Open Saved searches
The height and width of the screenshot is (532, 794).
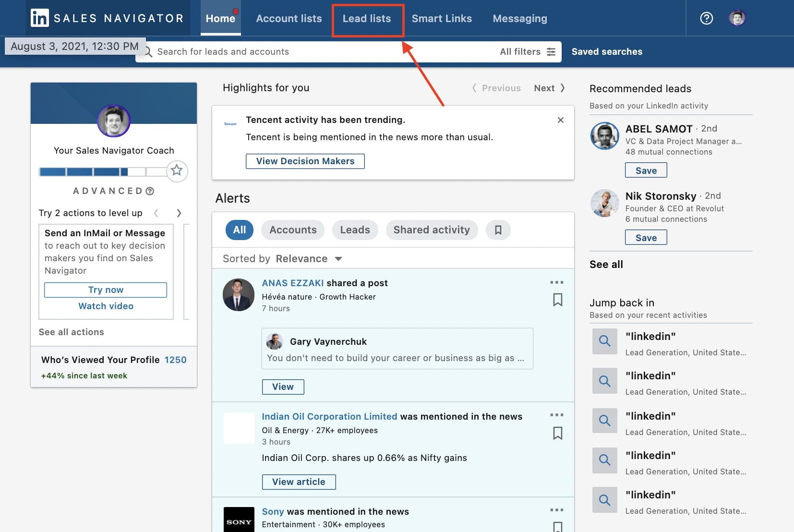coord(607,52)
